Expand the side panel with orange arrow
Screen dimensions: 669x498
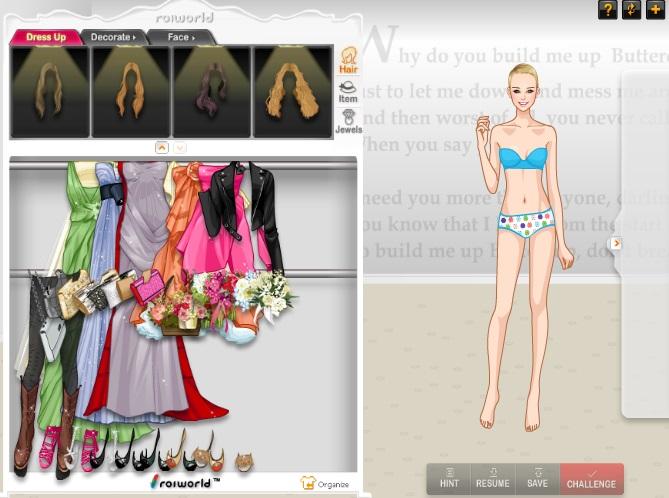pos(616,243)
